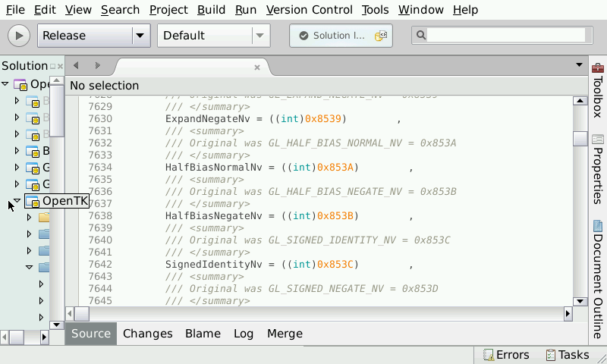Click the Run play button in the toolbar
Screen dimensions: 607x364
coord(20,36)
